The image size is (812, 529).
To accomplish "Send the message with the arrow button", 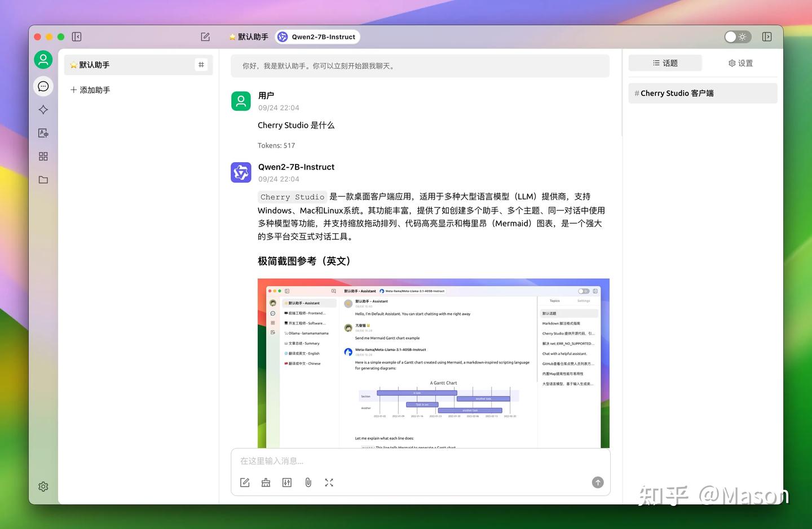I will tap(597, 482).
